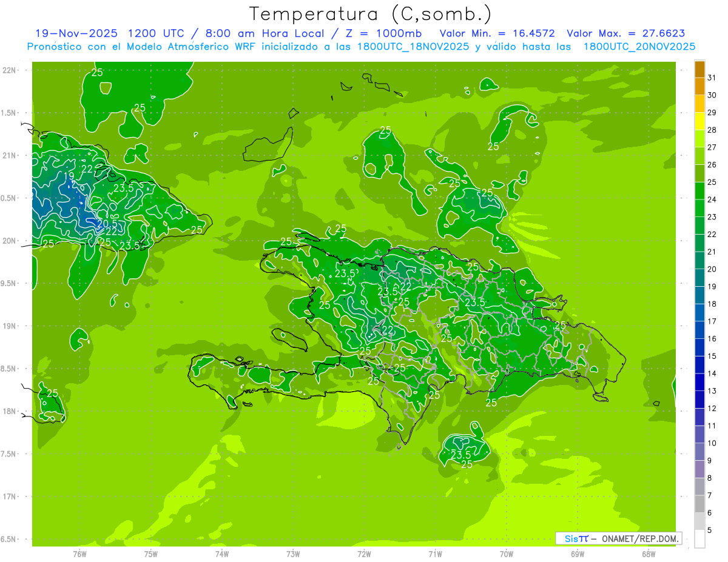
Task: Click the '71W' longitude label
Action: 435,554
